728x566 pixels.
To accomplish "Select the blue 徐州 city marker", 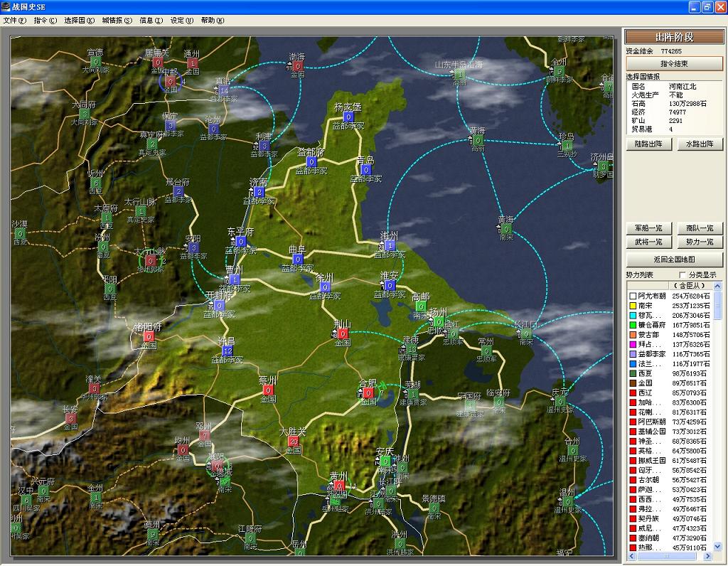I will (x=325, y=287).
